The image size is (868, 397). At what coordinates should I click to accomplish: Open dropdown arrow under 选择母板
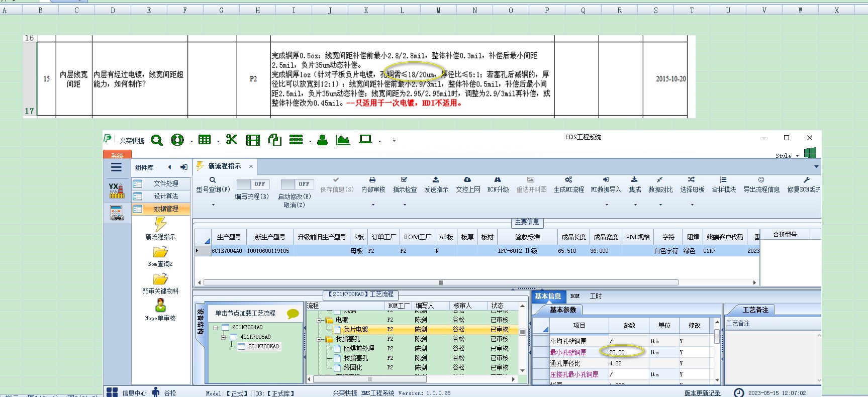692,205
